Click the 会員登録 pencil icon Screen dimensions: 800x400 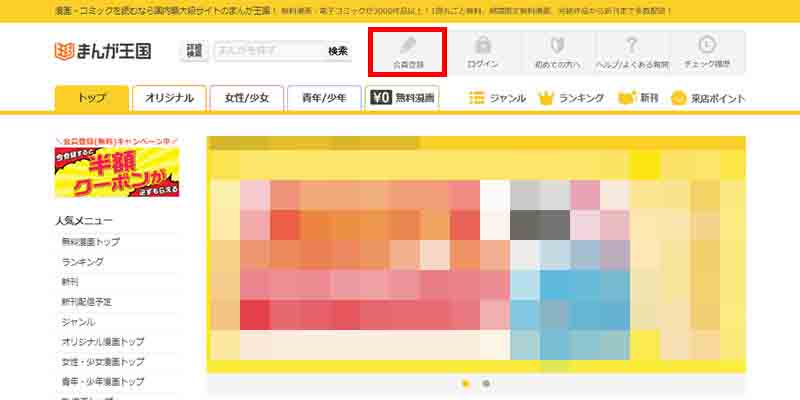tap(407, 46)
